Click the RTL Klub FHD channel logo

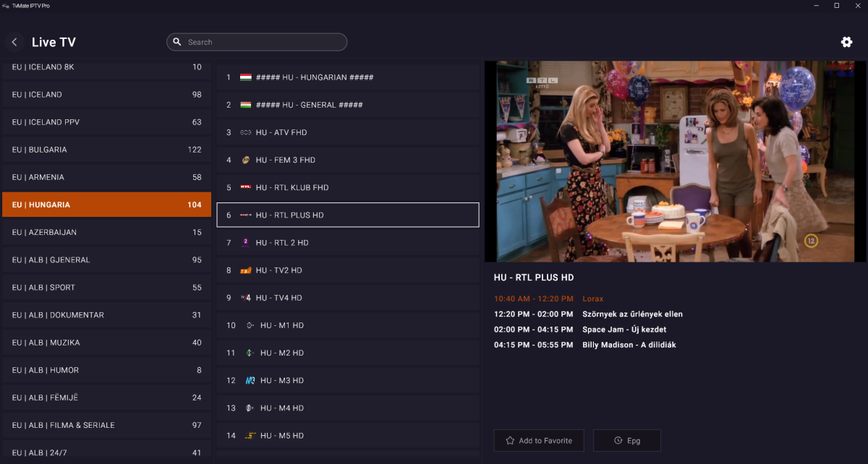pyautogui.click(x=246, y=188)
